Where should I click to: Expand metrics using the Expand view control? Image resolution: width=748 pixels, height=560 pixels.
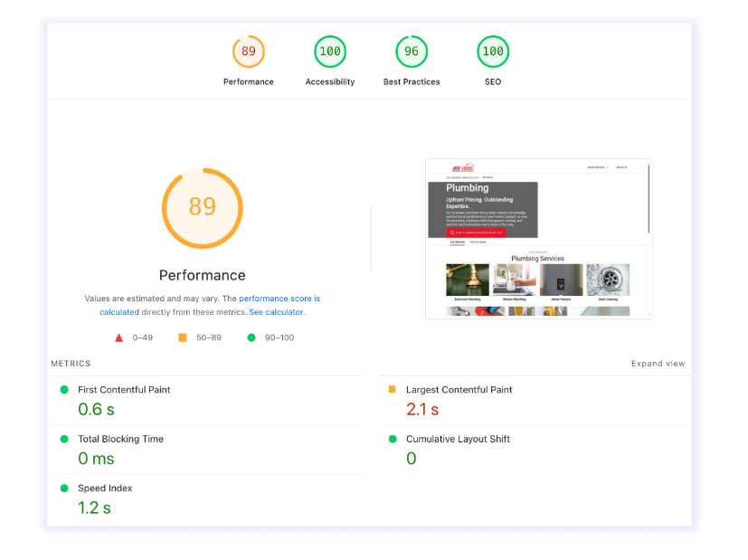658,363
